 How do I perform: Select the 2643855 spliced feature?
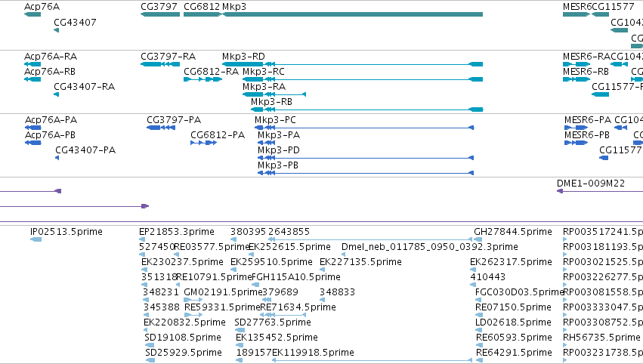click(x=370, y=239)
